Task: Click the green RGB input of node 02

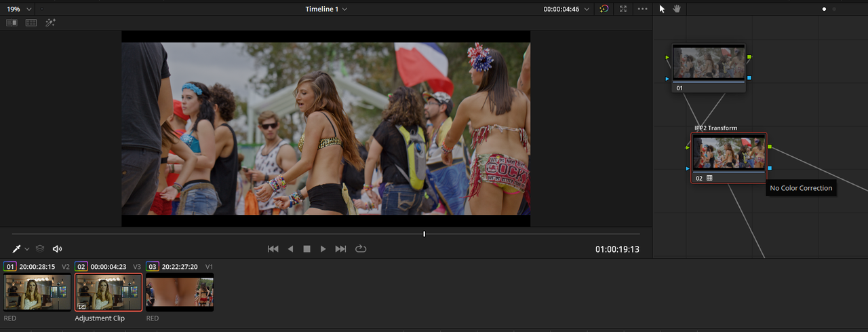Action: (688, 147)
